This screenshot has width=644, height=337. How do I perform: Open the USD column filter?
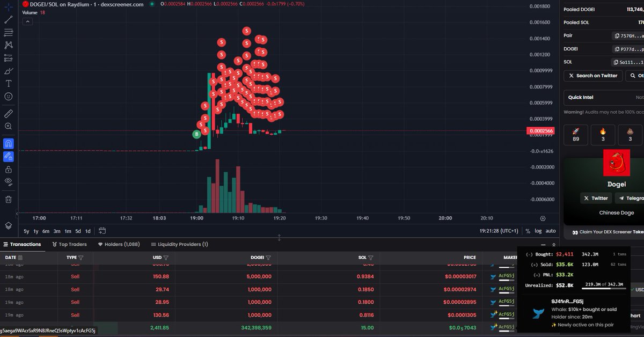pyautogui.click(x=166, y=258)
